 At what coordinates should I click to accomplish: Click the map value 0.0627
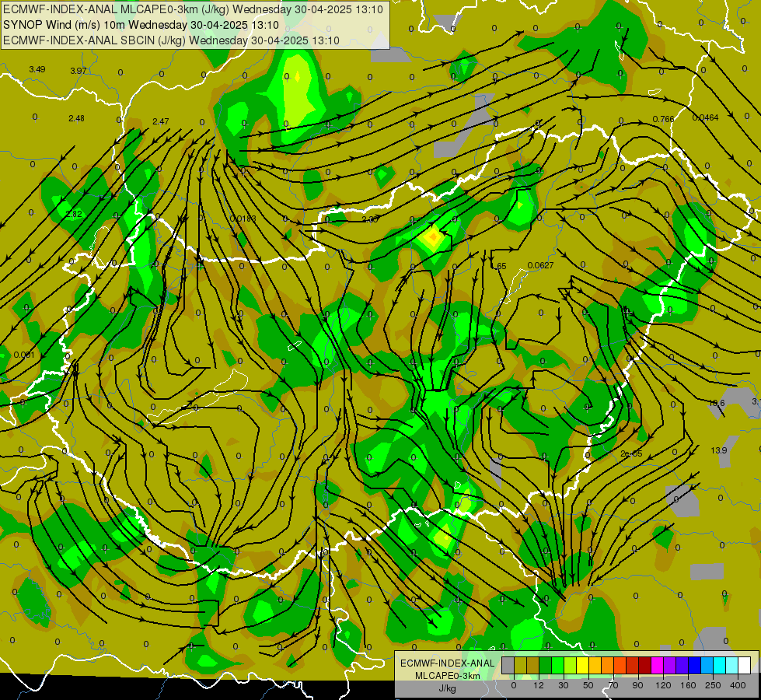tap(540, 265)
